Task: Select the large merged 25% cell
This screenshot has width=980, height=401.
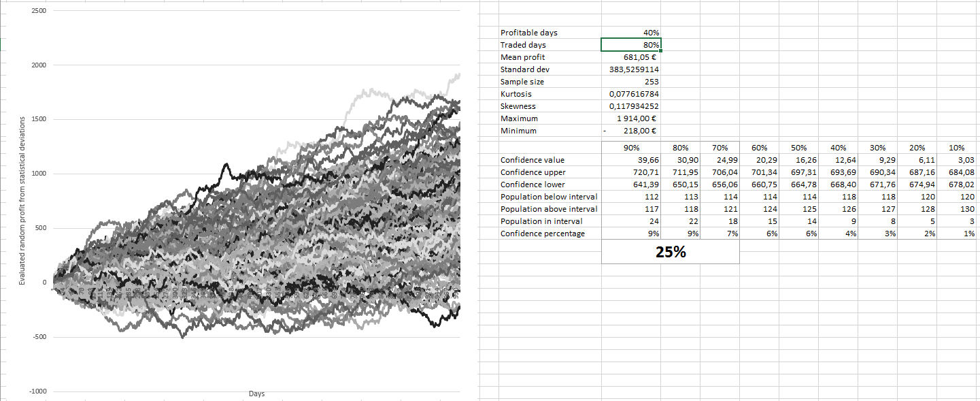Action: (x=671, y=252)
